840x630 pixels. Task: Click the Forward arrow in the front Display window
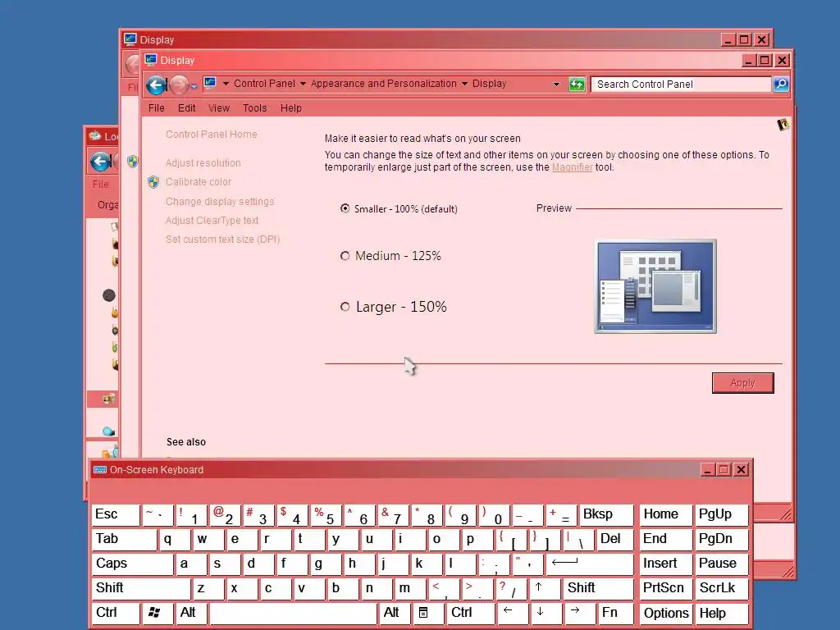[179, 84]
